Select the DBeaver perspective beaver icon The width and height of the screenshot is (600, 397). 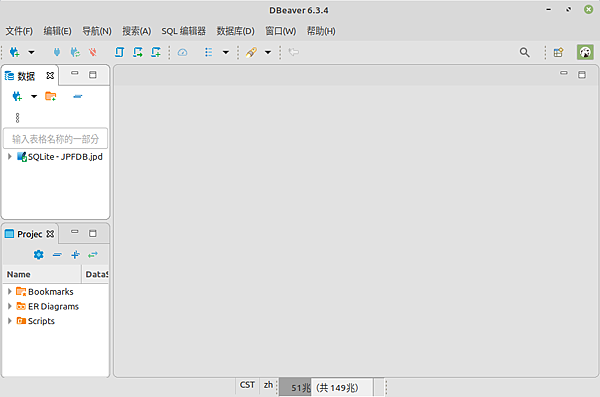[x=585, y=52]
